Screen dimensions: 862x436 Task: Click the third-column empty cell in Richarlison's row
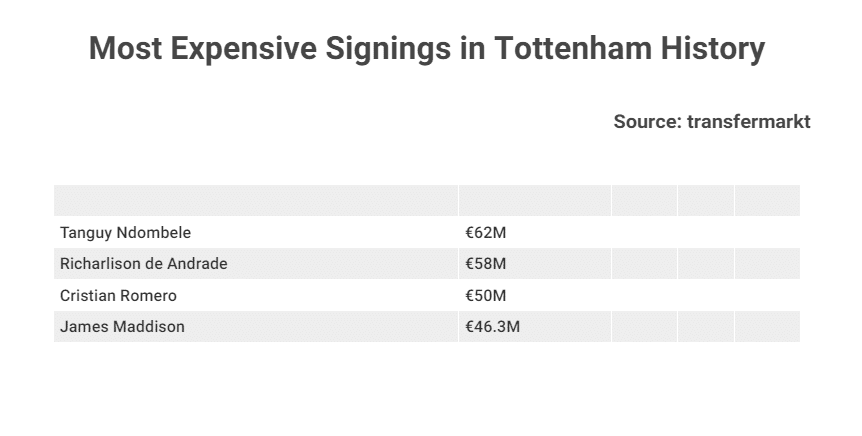tap(644, 264)
